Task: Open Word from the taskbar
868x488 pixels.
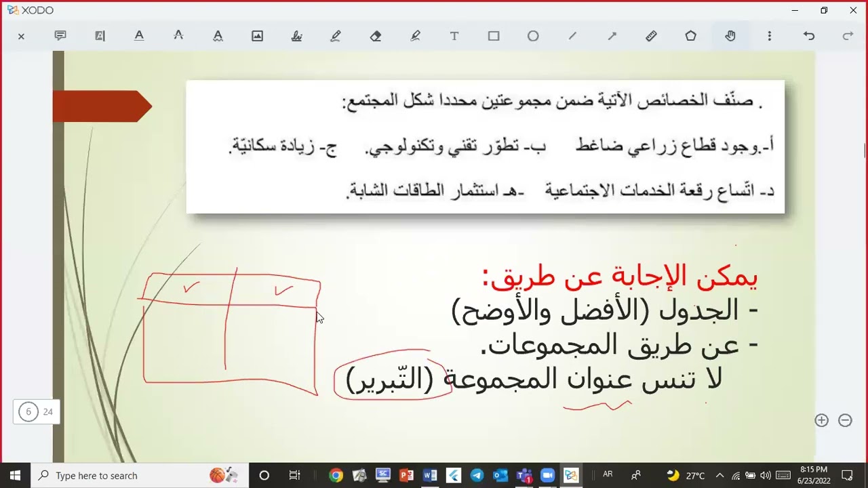Action: 430,475
